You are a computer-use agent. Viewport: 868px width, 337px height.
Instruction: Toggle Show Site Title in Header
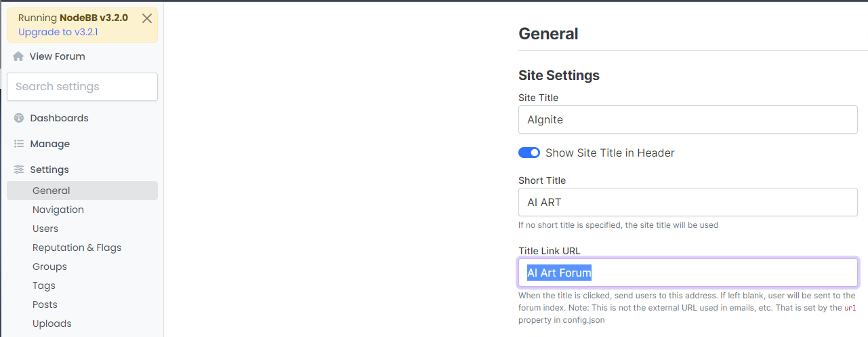529,153
